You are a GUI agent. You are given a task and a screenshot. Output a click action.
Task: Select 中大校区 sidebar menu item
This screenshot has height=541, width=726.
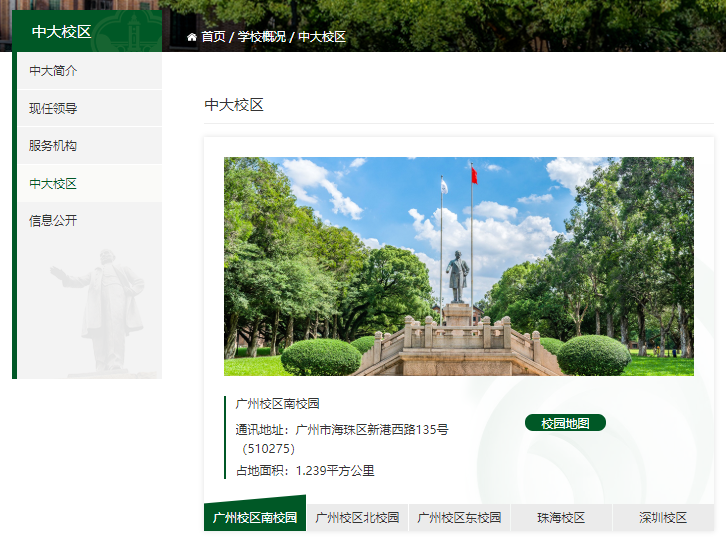click(x=90, y=183)
